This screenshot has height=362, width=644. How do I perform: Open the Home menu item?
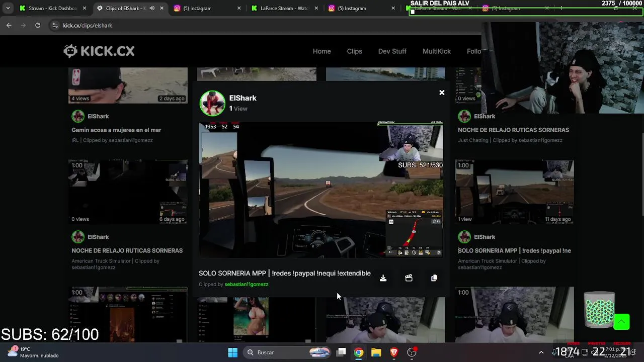click(x=321, y=51)
